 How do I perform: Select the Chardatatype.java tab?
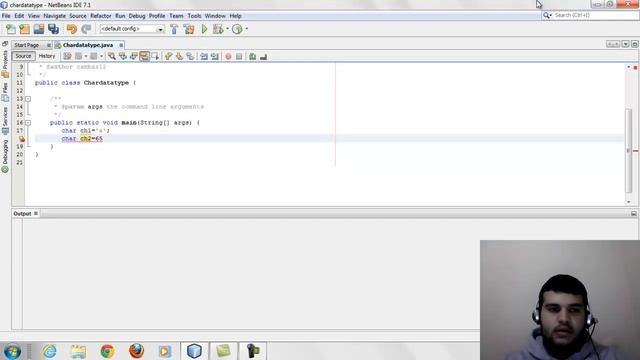click(x=88, y=45)
